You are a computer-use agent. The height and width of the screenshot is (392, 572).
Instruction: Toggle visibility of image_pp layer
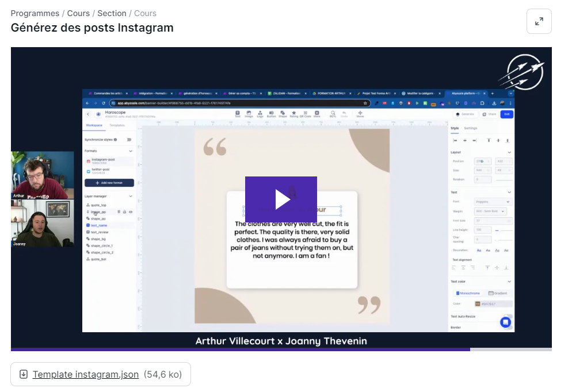(131, 212)
